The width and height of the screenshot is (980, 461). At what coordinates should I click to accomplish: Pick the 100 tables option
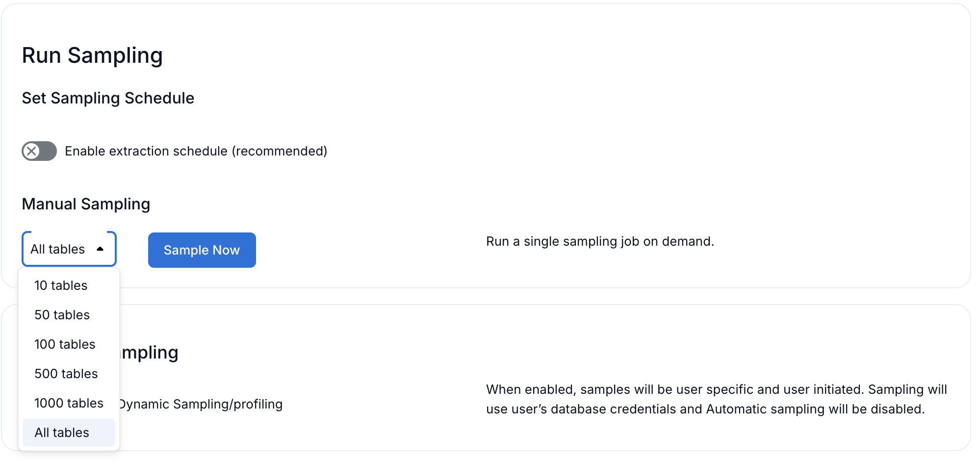click(x=65, y=344)
